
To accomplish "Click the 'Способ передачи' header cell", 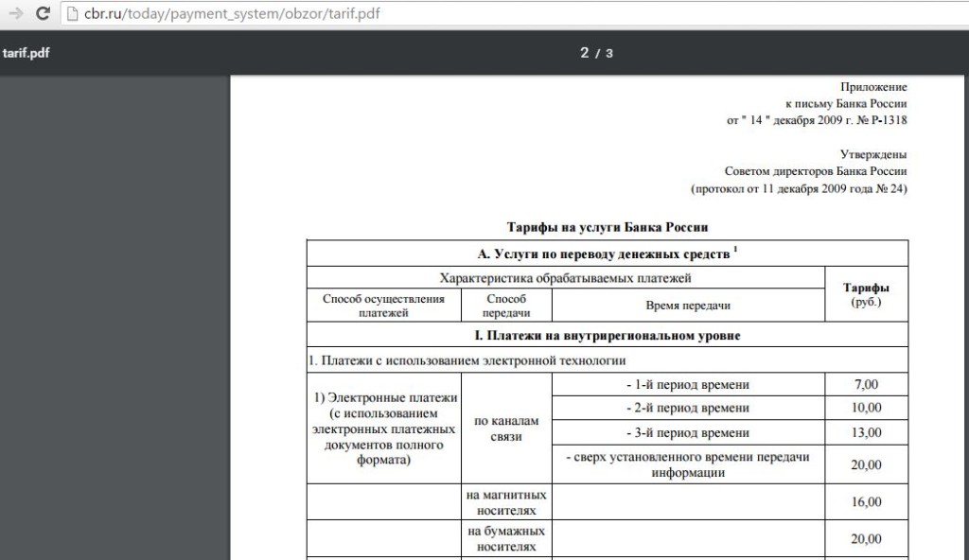I will 506,306.
